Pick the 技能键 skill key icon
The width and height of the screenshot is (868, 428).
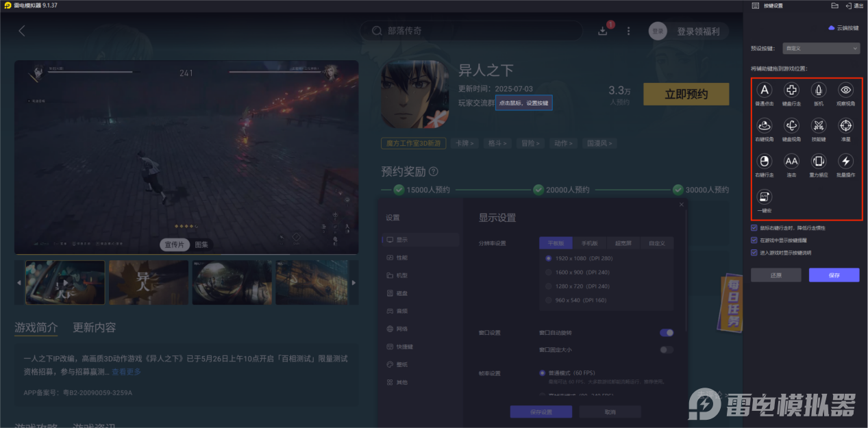click(x=818, y=125)
